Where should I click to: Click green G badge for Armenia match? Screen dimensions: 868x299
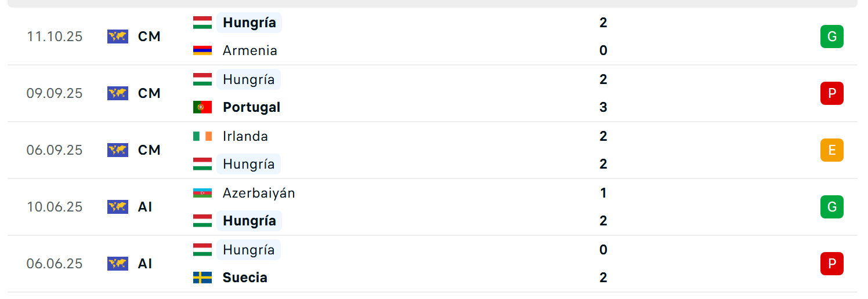point(831,37)
